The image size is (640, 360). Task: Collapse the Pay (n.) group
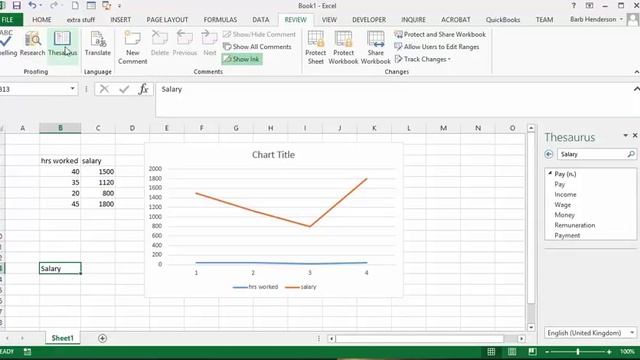[550, 173]
